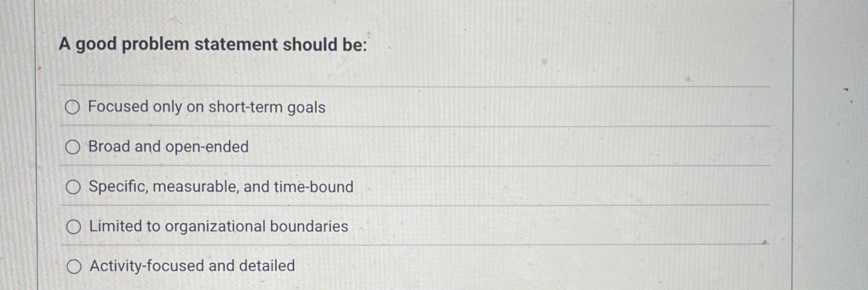The width and height of the screenshot is (868, 290).
Task: Select the 'Broad and open-ended' radio button
Action: [73, 147]
